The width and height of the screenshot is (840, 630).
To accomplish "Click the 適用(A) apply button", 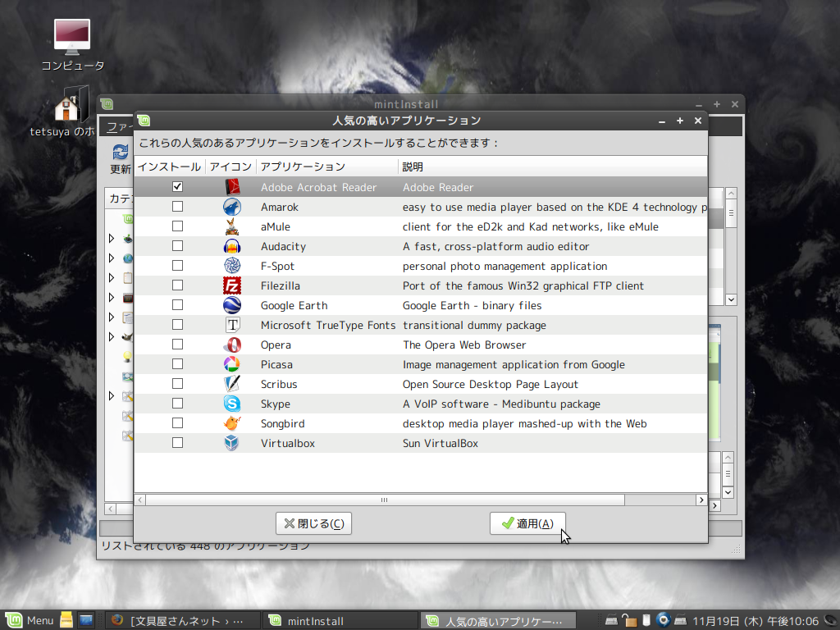I will (x=527, y=523).
